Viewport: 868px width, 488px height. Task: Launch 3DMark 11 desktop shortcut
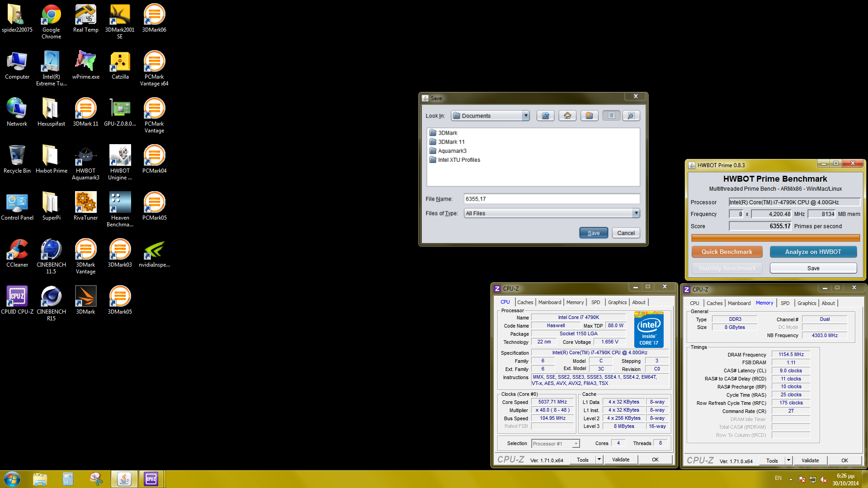point(85,112)
